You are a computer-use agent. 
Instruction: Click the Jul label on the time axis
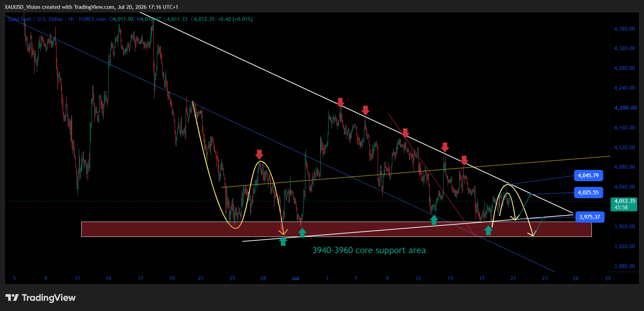pos(295,278)
